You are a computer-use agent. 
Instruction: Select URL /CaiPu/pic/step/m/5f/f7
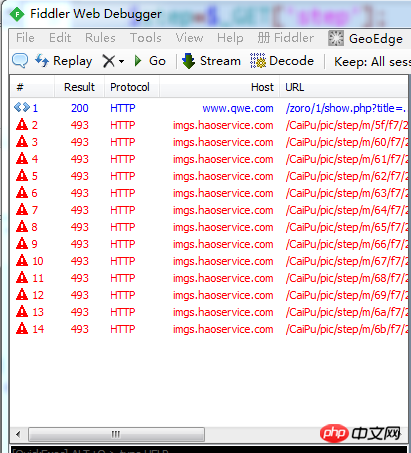(347, 125)
